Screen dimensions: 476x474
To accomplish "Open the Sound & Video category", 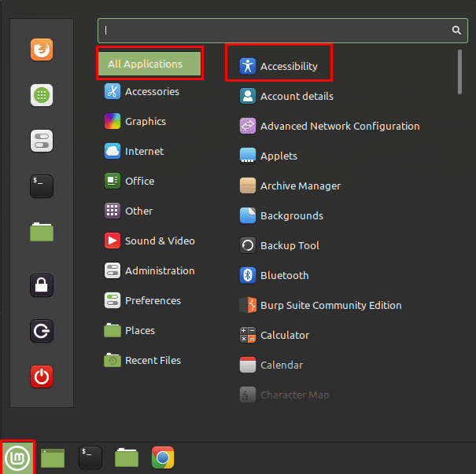I will tap(150, 241).
